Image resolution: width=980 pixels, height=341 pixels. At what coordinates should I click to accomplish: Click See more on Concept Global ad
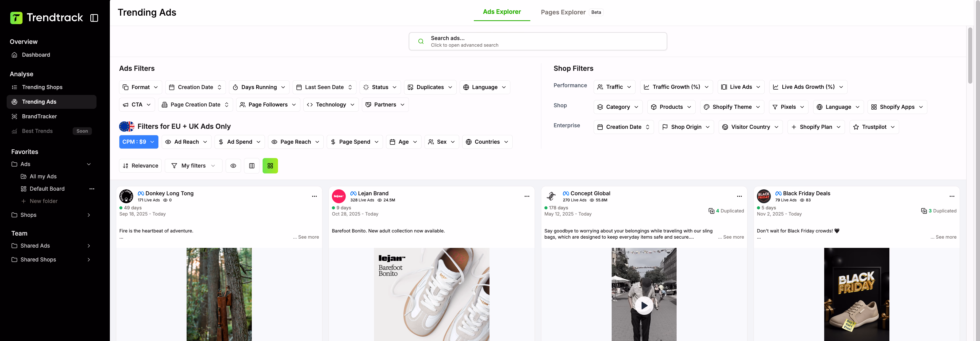(x=731, y=237)
